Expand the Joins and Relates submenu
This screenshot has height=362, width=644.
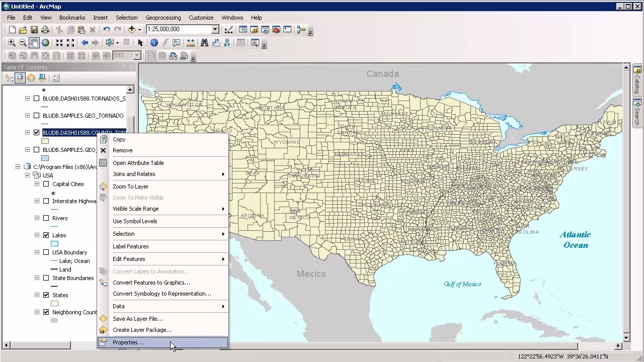(x=163, y=174)
